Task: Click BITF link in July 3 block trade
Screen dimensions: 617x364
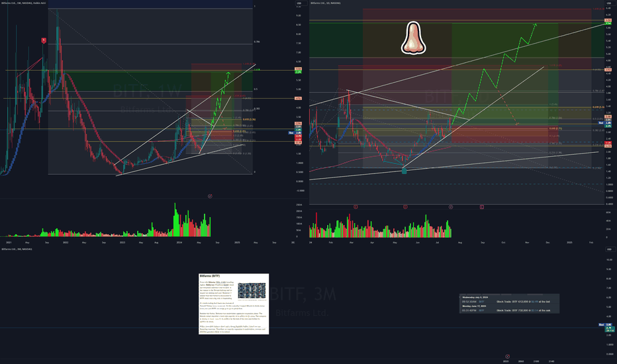Action: [481, 302]
